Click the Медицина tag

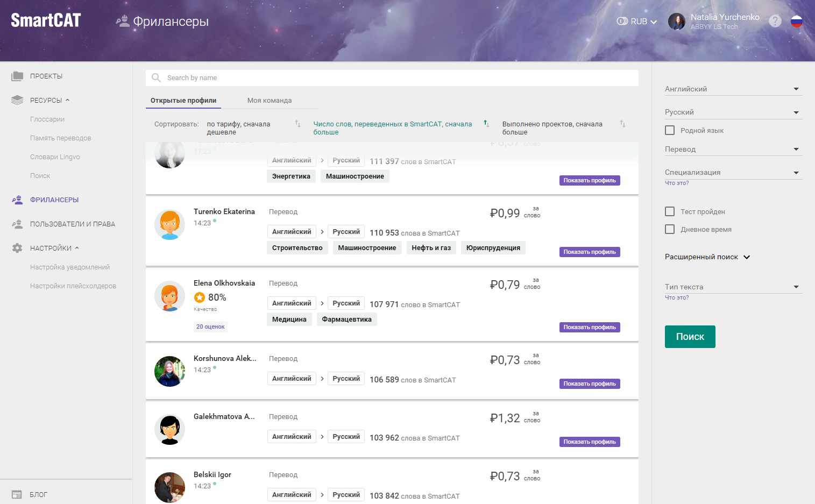pyautogui.click(x=289, y=320)
